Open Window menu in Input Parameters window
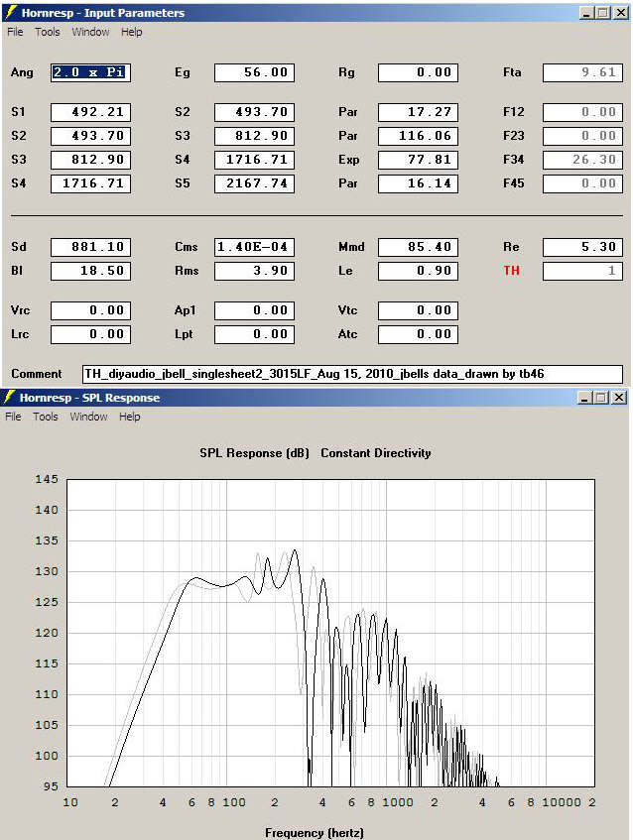633x840 pixels. click(x=90, y=32)
